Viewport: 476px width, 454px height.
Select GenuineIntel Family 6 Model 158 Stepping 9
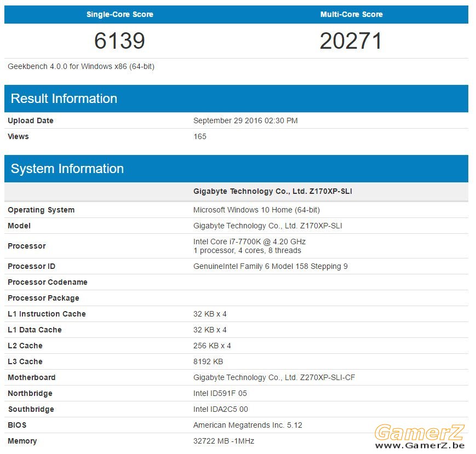click(271, 266)
